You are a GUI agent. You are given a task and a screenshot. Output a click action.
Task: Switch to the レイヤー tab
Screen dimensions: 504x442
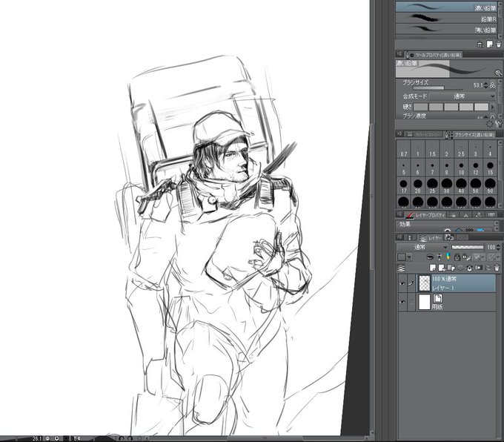coord(431,238)
